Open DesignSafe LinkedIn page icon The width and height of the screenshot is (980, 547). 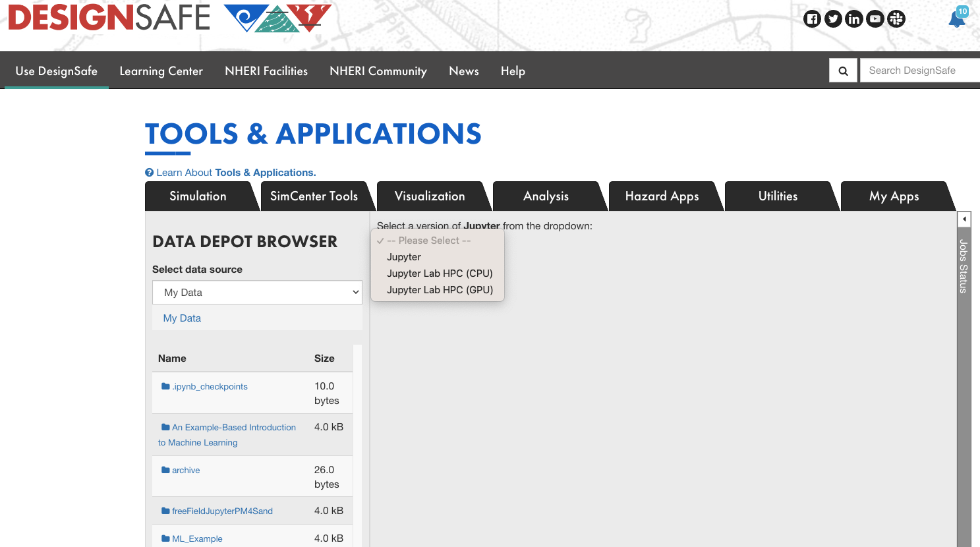click(x=854, y=19)
